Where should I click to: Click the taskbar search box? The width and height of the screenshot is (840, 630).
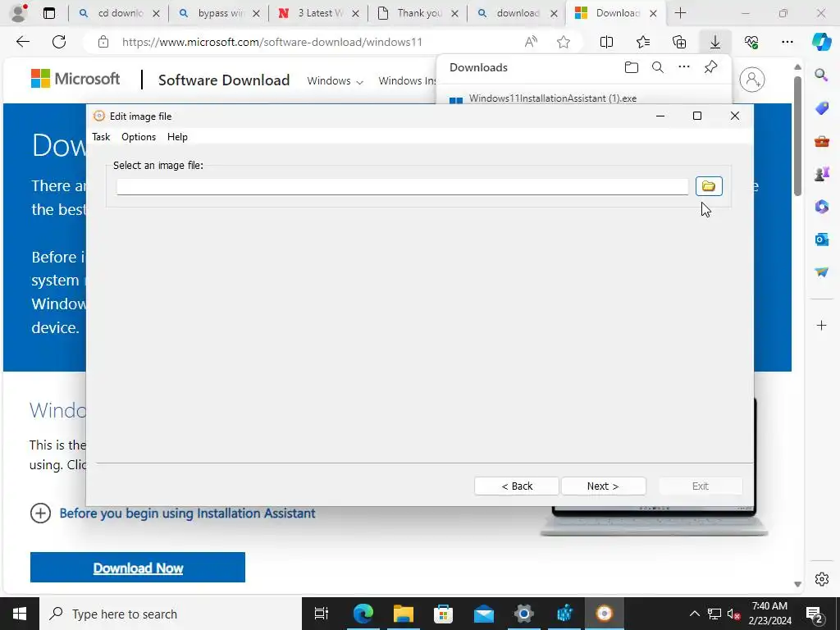171,614
